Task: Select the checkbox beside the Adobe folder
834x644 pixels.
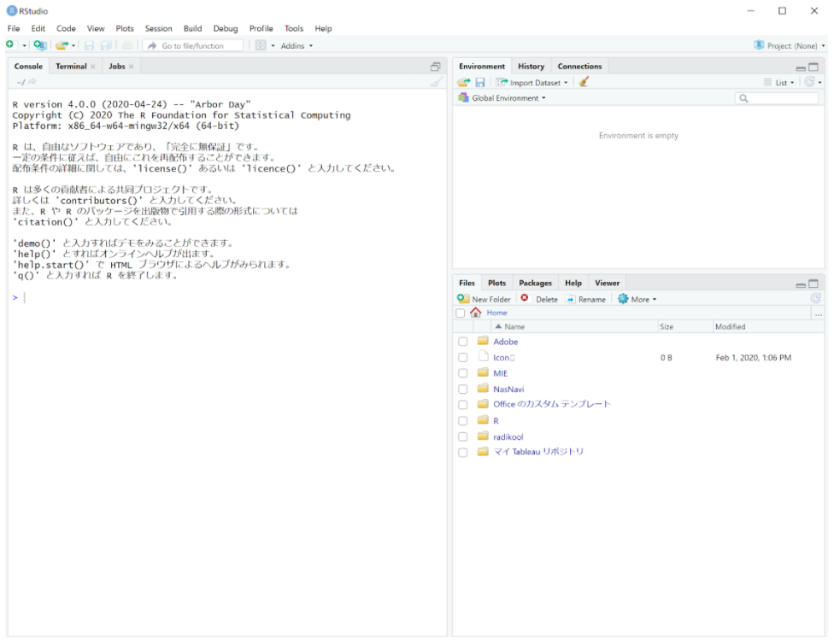Action: (463, 342)
